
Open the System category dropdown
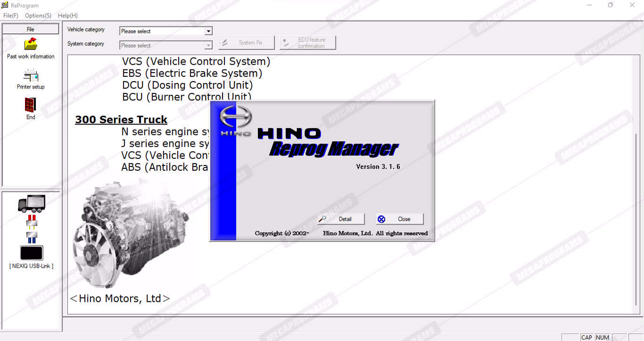[166, 45]
